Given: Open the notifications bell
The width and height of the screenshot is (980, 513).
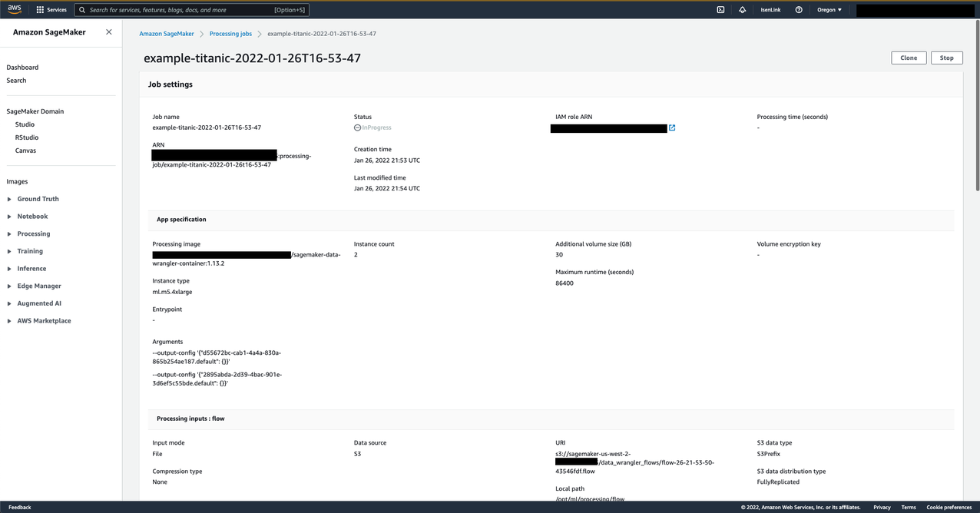Looking at the screenshot, I should pos(742,10).
